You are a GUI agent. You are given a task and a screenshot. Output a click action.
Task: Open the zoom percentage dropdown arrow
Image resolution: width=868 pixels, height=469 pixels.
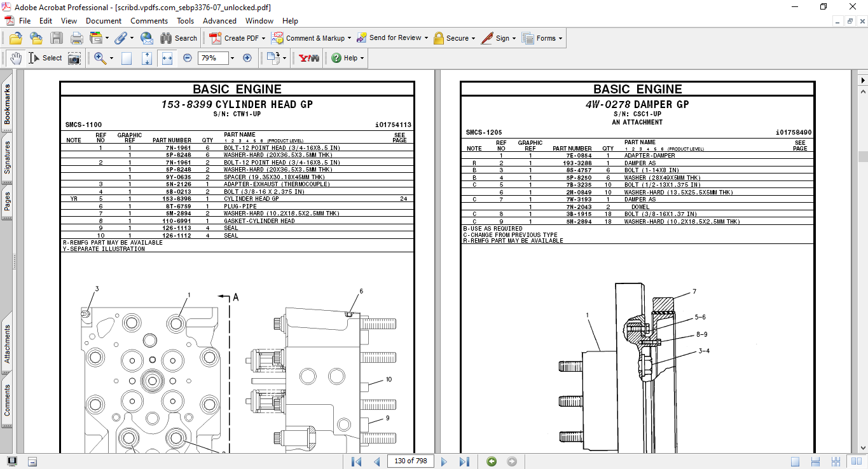(x=232, y=58)
